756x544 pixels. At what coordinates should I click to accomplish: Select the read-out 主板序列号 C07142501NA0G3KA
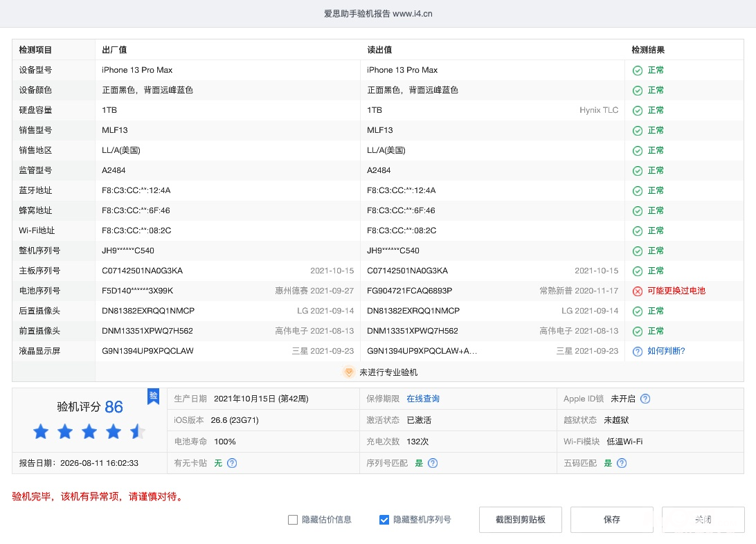407,271
